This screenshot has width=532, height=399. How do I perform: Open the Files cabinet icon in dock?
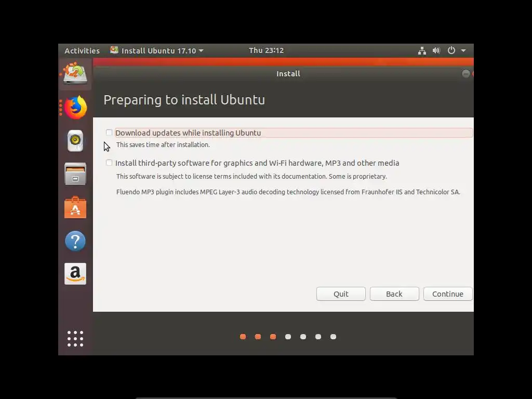75,174
